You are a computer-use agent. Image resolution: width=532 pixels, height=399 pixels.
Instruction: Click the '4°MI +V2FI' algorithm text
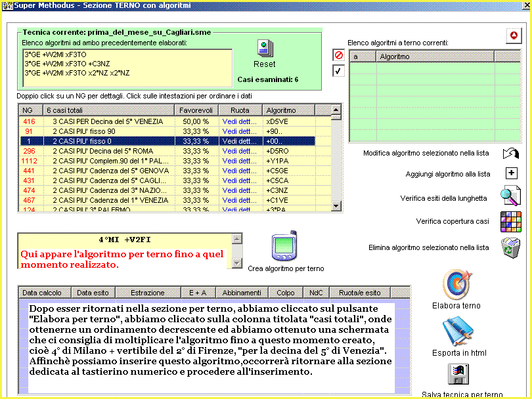coord(125,240)
